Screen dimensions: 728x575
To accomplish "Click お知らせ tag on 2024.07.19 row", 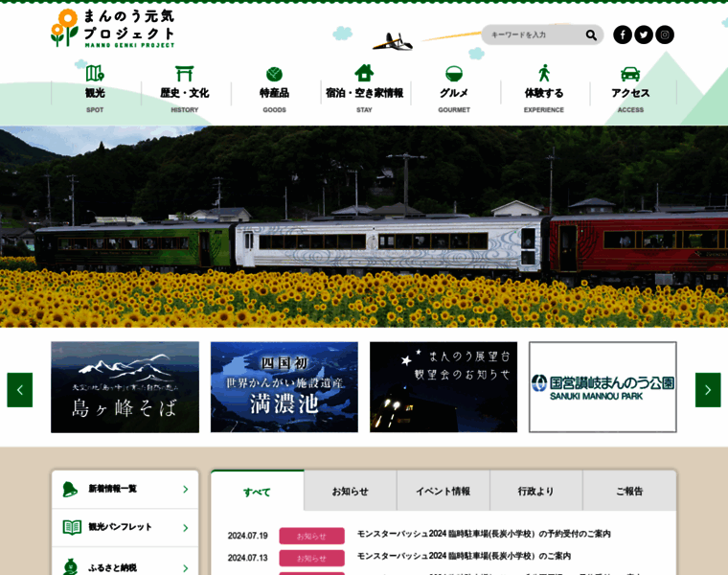I will click(311, 536).
